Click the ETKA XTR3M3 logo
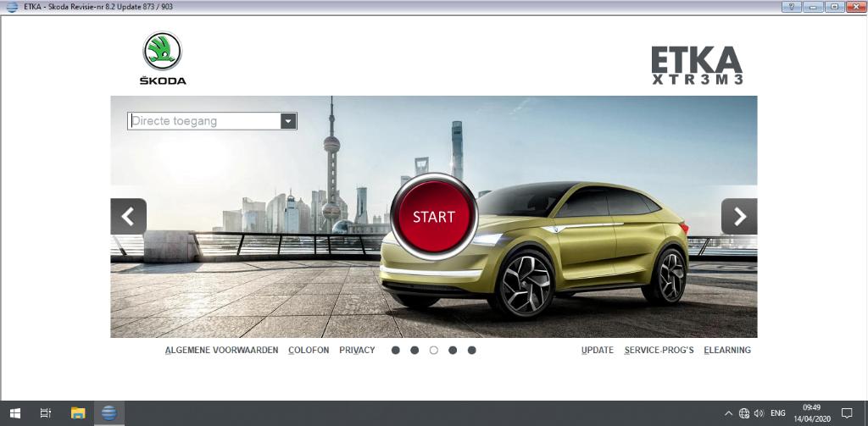 696,66
